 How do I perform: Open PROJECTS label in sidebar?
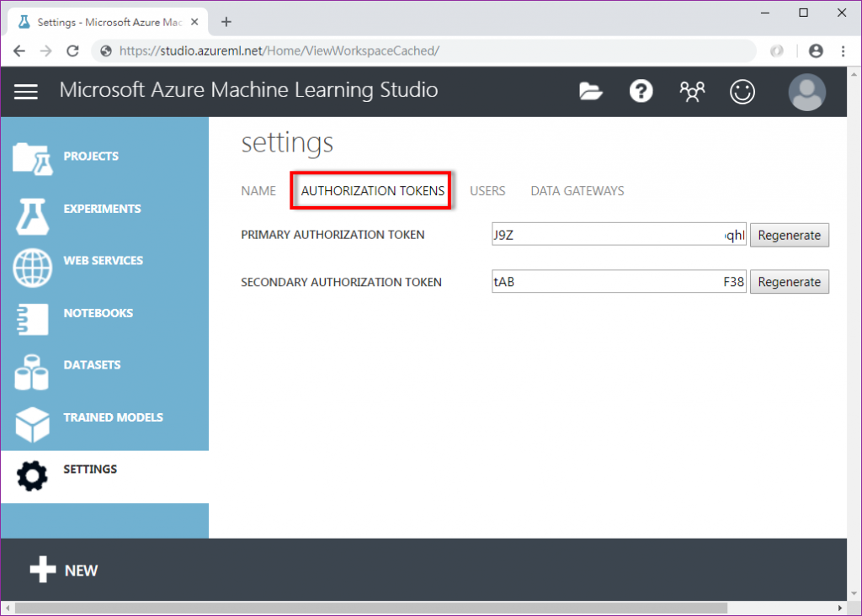point(91,156)
